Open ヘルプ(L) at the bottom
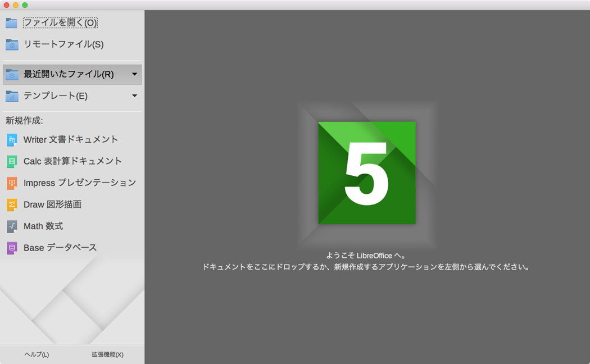The image size is (590, 364). tap(37, 354)
